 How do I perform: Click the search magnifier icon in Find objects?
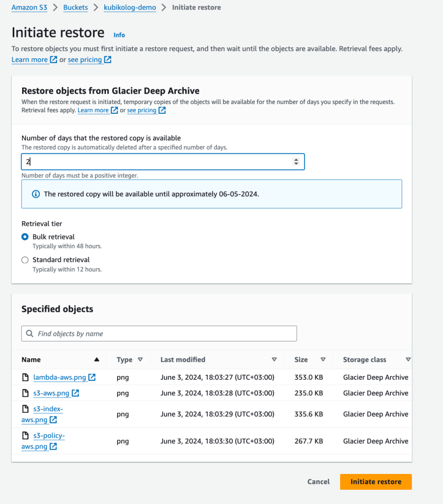tap(30, 334)
